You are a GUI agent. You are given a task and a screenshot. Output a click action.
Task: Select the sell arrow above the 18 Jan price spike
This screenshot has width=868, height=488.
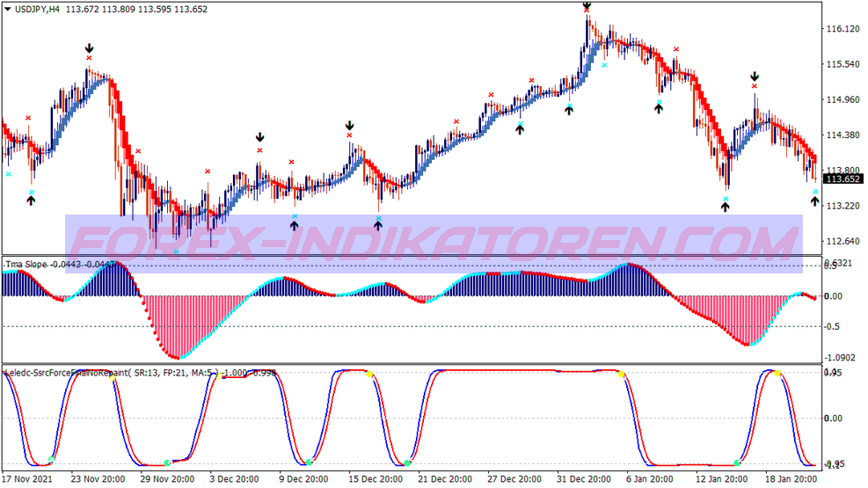[755, 76]
